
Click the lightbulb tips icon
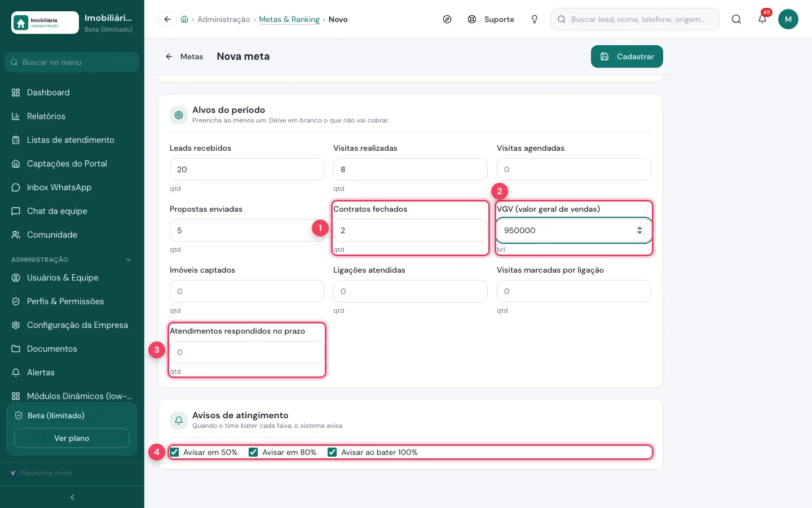[x=535, y=19]
